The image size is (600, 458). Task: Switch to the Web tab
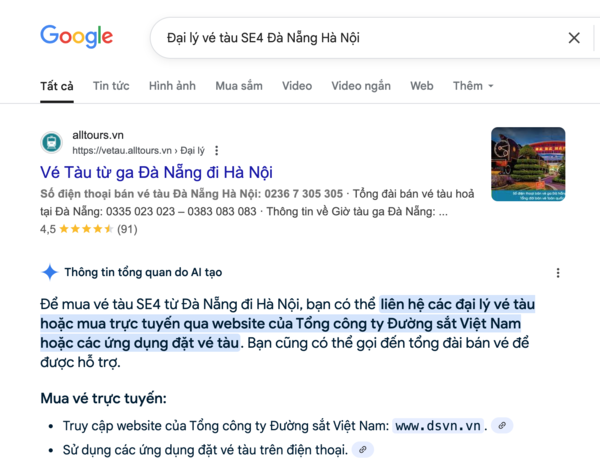422,86
